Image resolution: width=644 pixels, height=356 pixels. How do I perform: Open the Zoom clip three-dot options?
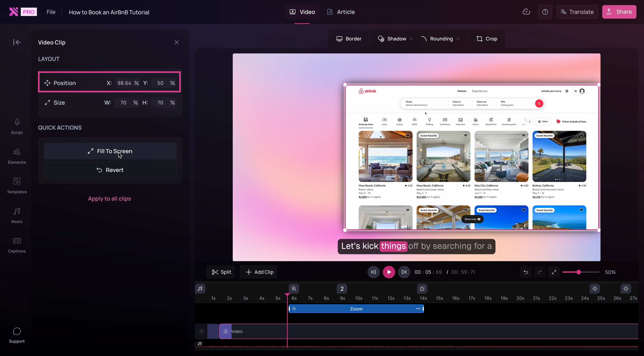(418, 309)
